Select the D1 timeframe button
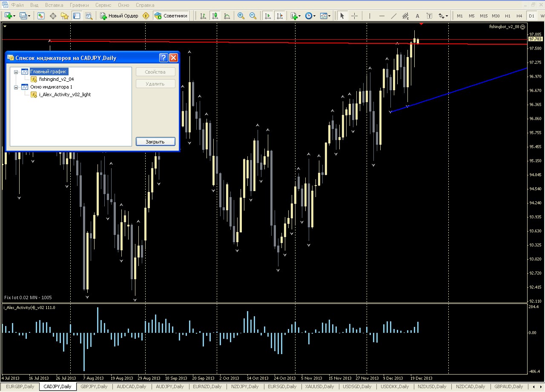Screen dimensions: 545x392 coord(531,16)
